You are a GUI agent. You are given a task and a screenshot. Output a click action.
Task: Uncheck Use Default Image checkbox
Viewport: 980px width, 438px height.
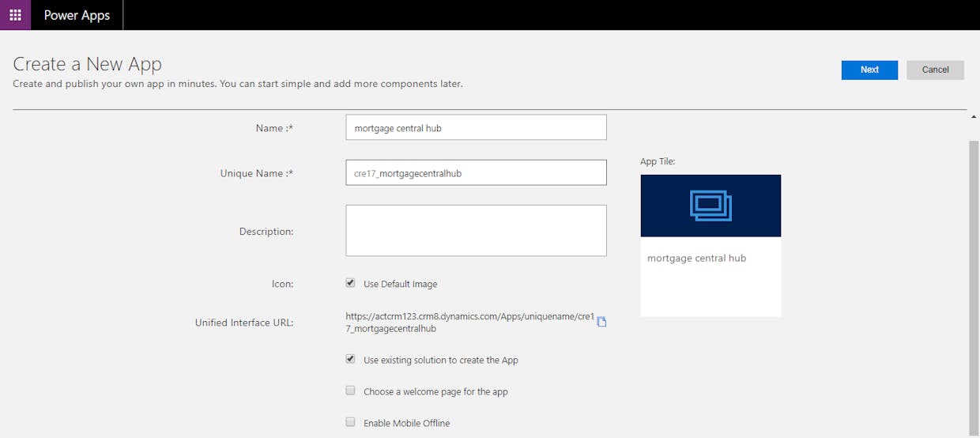click(x=350, y=283)
